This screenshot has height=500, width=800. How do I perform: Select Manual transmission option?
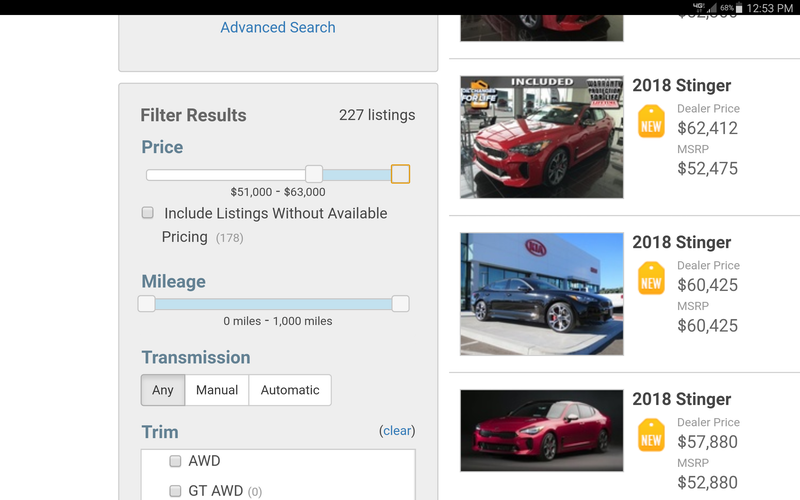point(217,390)
